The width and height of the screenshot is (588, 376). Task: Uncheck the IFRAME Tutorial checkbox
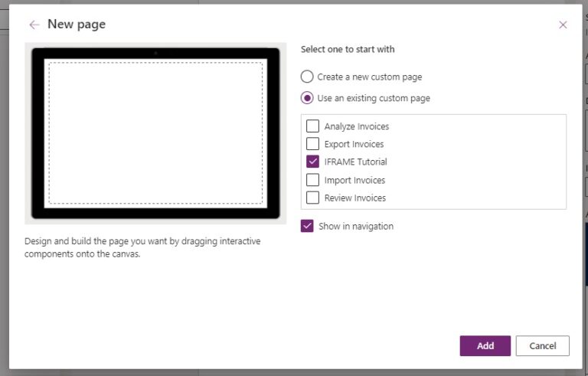click(x=312, y=162)
